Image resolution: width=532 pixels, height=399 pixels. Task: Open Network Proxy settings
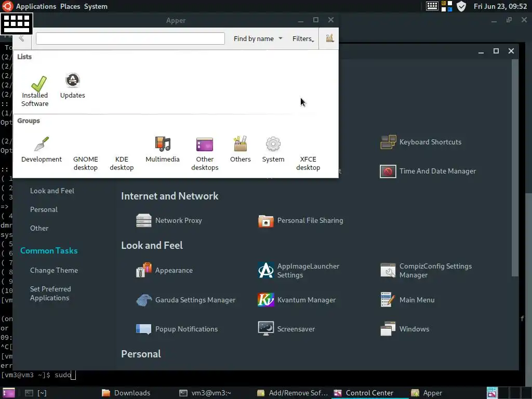tap(169, 220)
